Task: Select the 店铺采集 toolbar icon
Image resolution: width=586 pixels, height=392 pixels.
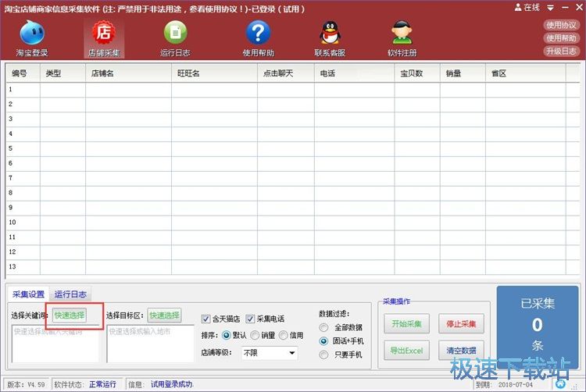Action: tap(104, 38)
